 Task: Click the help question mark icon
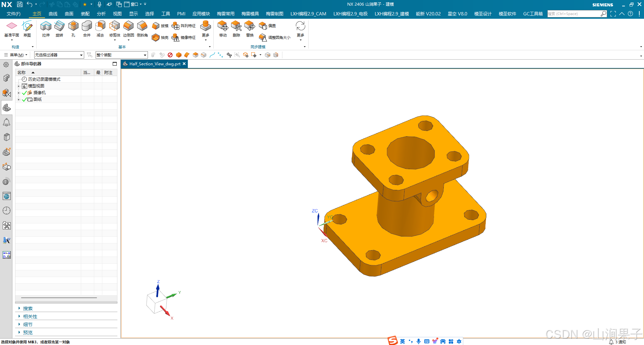point(631,14)
